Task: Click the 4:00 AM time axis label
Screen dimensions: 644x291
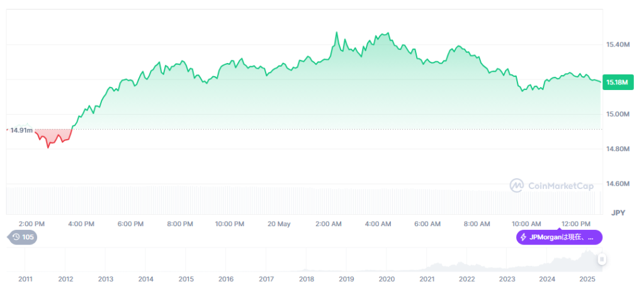Action: click(x=378, y=224)
